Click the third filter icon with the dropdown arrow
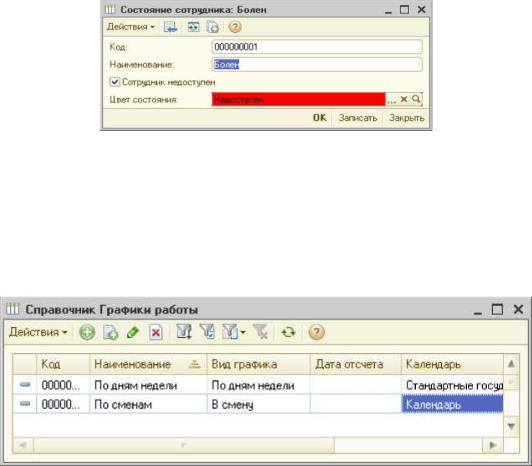This screenshot has height=466, width=532. point(230,332)
